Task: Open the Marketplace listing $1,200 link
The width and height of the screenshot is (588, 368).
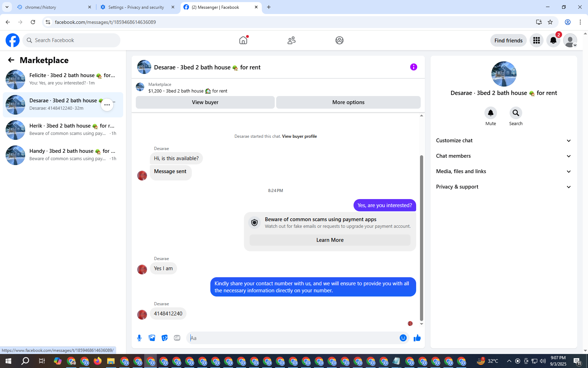Action: (x=188, y=91)
